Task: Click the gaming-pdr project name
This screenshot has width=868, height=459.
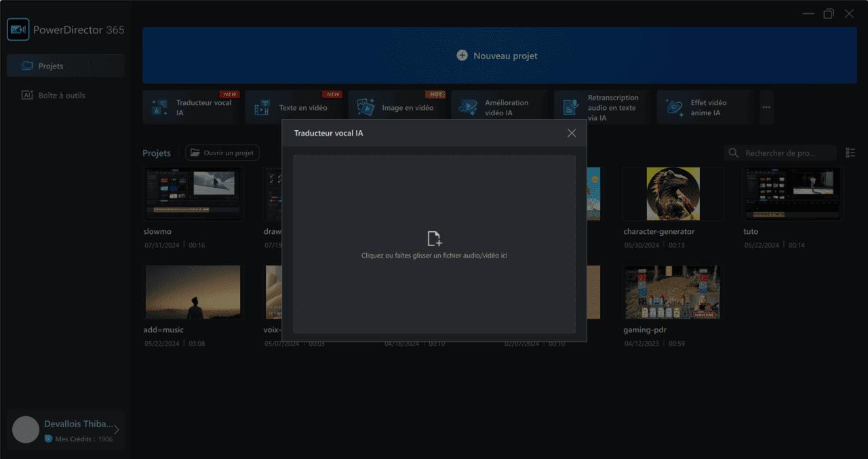Action: click(x=644, y=330)
